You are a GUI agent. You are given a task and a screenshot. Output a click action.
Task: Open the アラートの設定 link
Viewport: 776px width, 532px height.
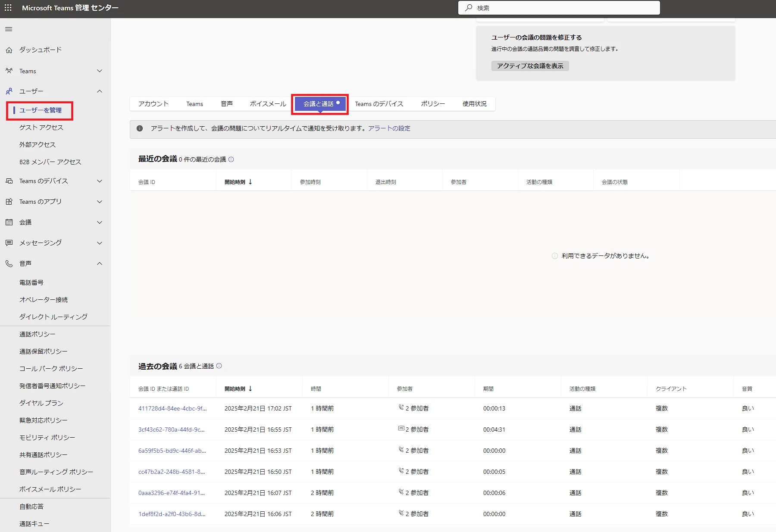click(389, 128)
